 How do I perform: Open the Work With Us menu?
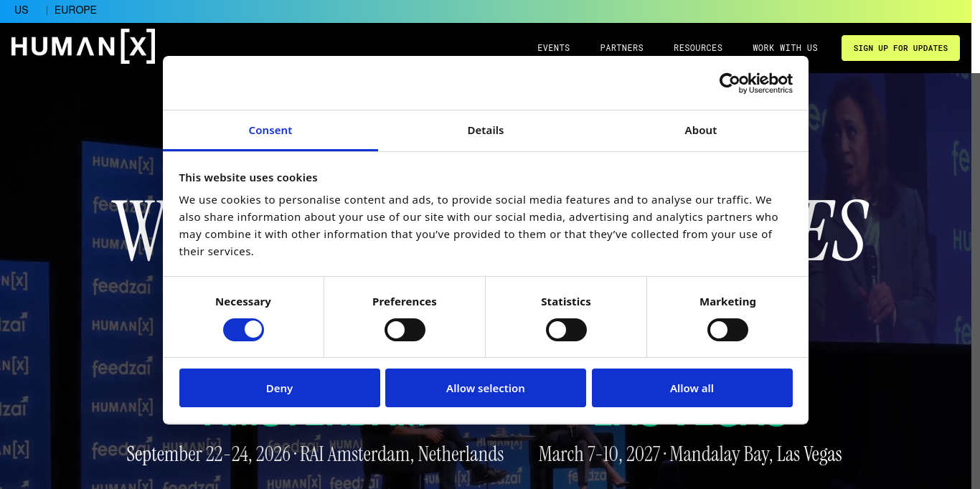785,48
